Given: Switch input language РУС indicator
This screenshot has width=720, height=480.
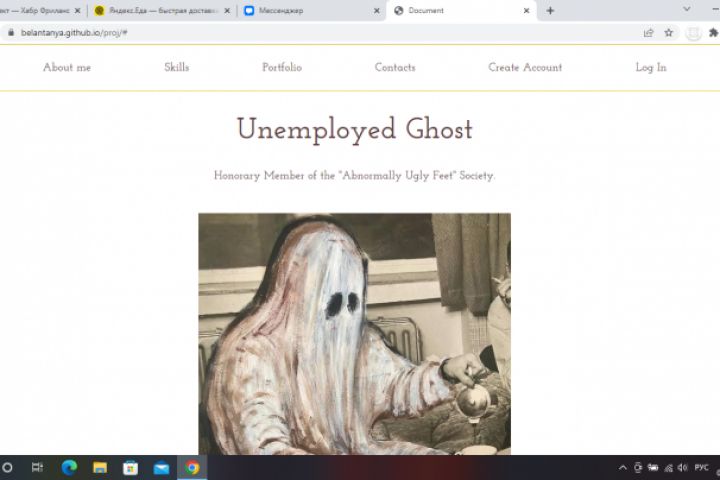Looking at the screenshot, I should click(702, 468).
